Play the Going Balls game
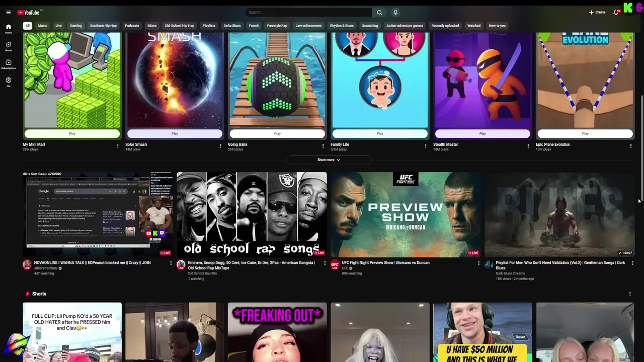This screenshot has height=362, width=644. (277, 134)
